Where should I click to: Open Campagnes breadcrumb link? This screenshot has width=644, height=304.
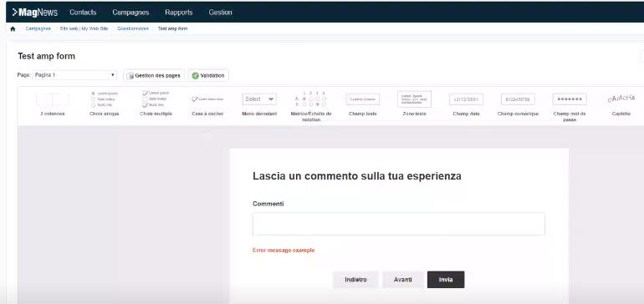coord(38,28)
